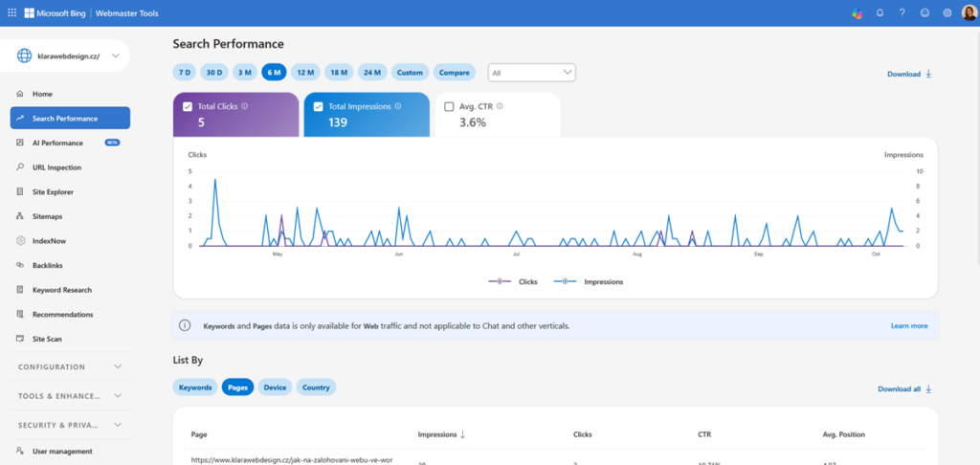Toggle Impressions series in chart legend

tap(589, 282)
